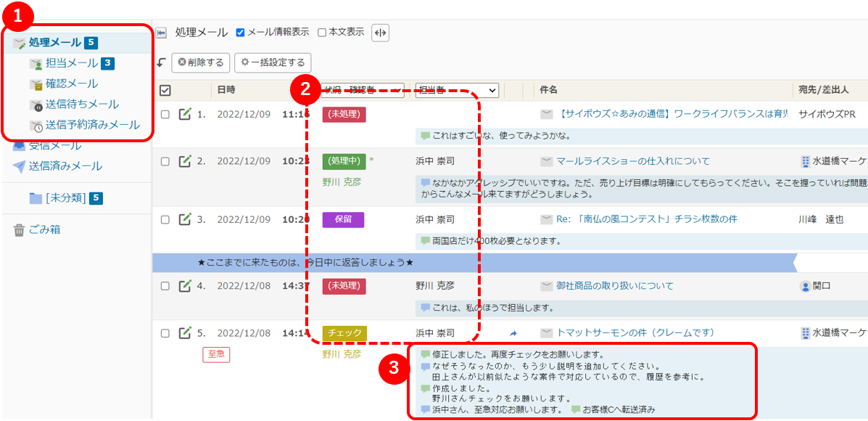The image size is (868, 421).
Task: Select 送信予約済みメール in the sidebar
Action: pos(92,125)
